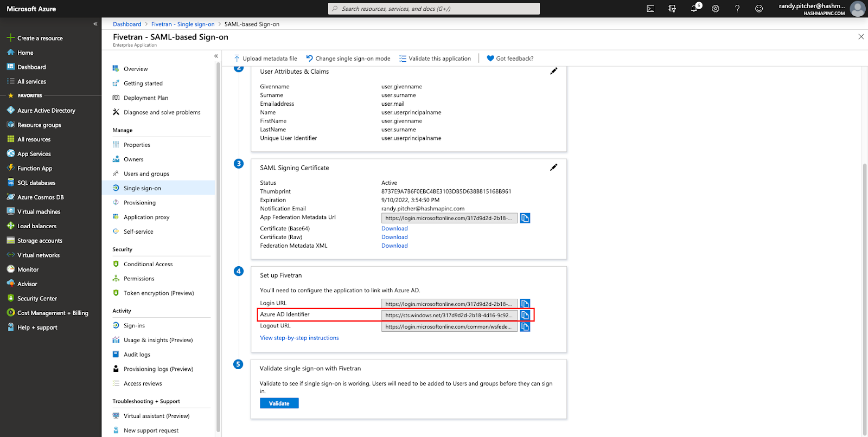Screen dimensions: 868x437
Task: Click the Monitor gauge icon
Action: tap(10, 269)
